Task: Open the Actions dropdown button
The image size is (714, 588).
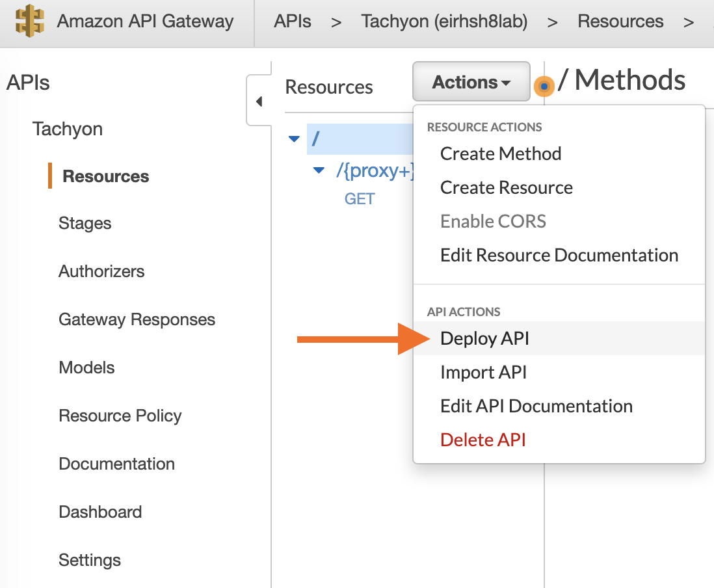Action: click(x=471, y=82)
